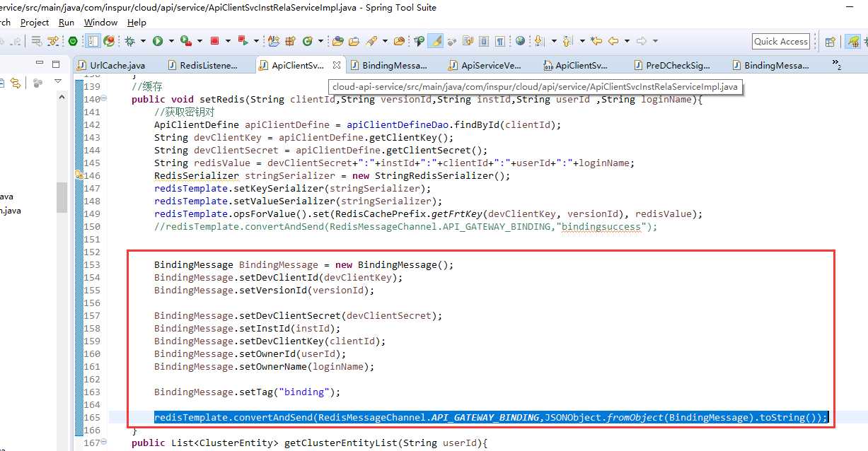Open the Back history dropdown arrow
The height and width of the screenshot is (451, 868).
point(626,41)
